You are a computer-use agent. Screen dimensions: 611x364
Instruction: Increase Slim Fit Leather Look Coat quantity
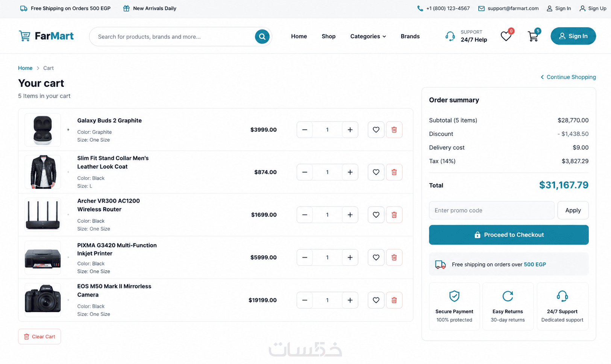pos(350,172)
